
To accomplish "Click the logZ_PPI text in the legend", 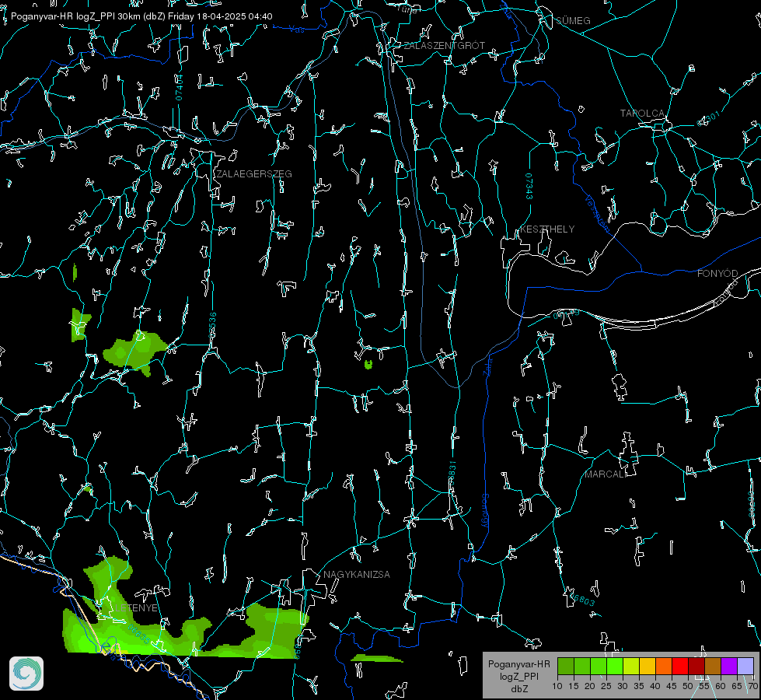I will tap(518, 676).
